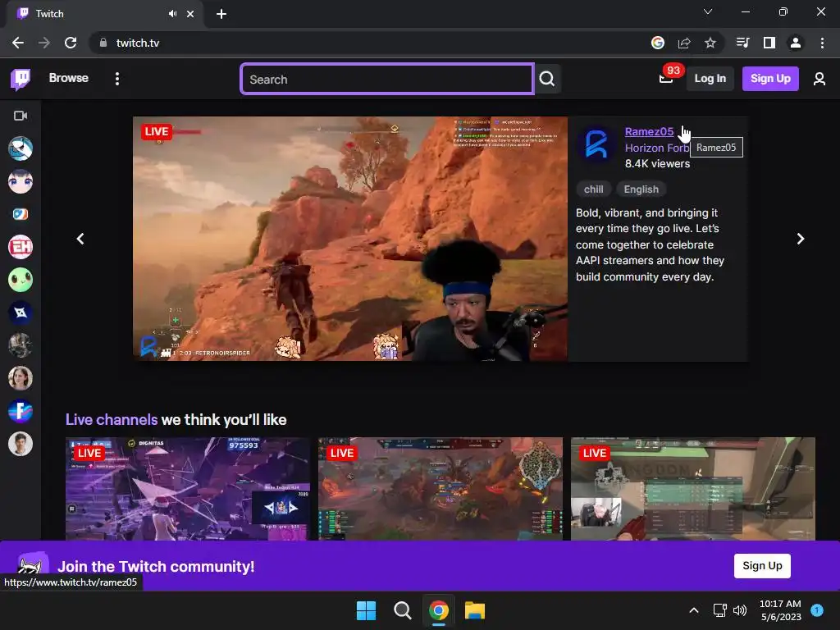Open the Horizon Forbidden West game link
Viewport: 840px width, 630px height.
tap(657, 148)
